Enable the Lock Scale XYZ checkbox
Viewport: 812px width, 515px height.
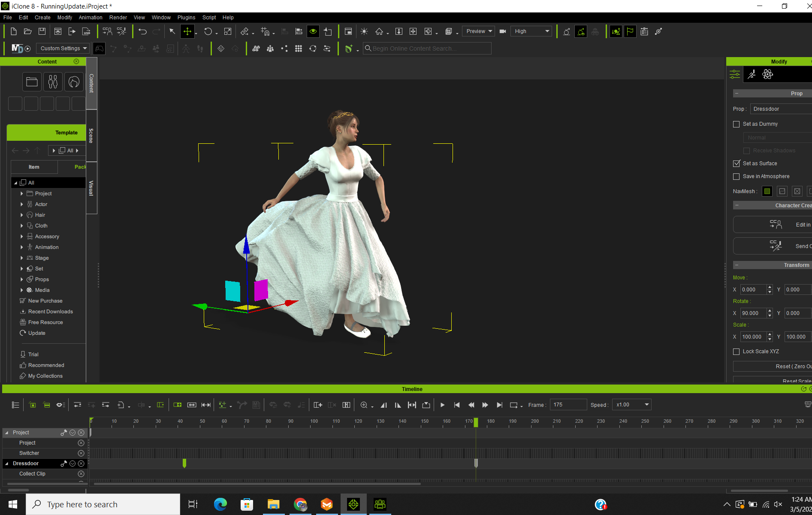(x=737, y=351)
